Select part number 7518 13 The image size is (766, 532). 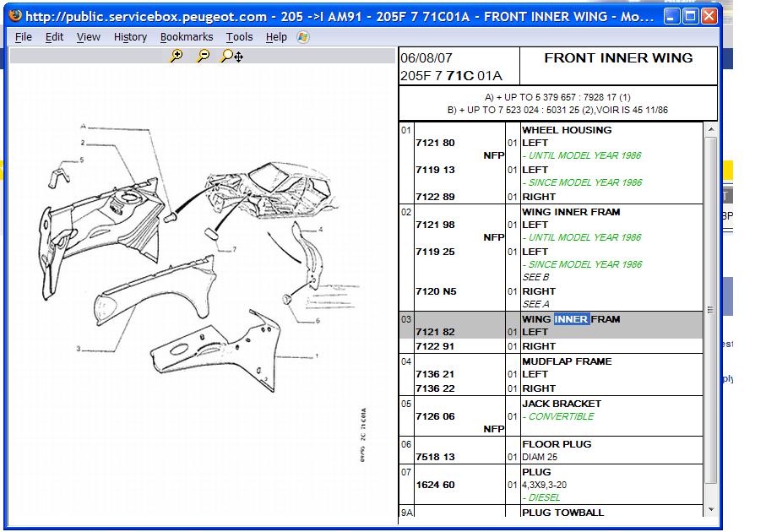click(435, 457)
